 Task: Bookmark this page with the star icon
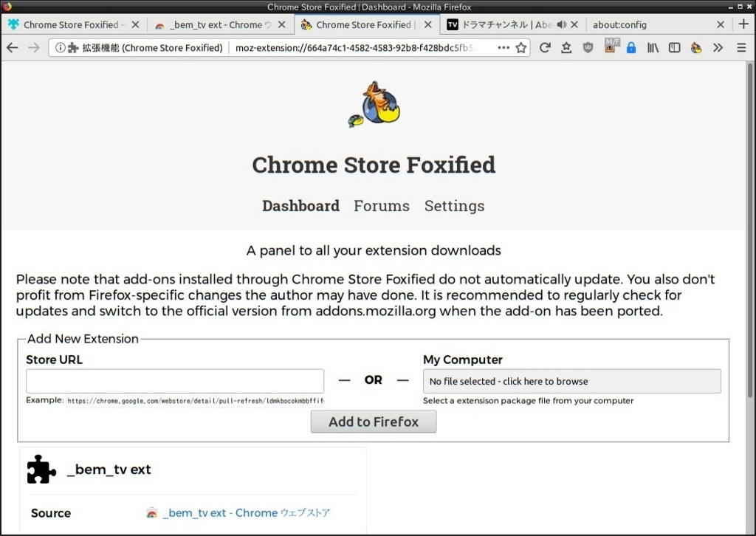(x=520, y=47)
